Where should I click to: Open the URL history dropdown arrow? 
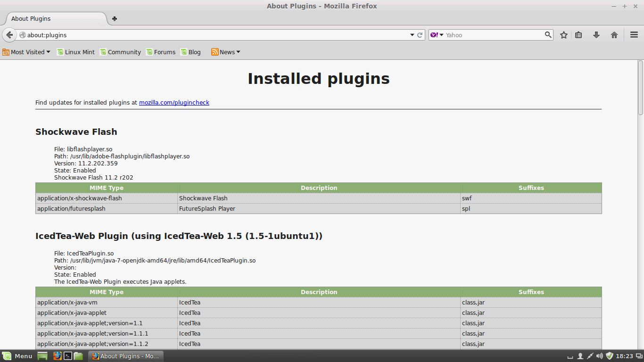pyautogui.click(x=412, y=35)
